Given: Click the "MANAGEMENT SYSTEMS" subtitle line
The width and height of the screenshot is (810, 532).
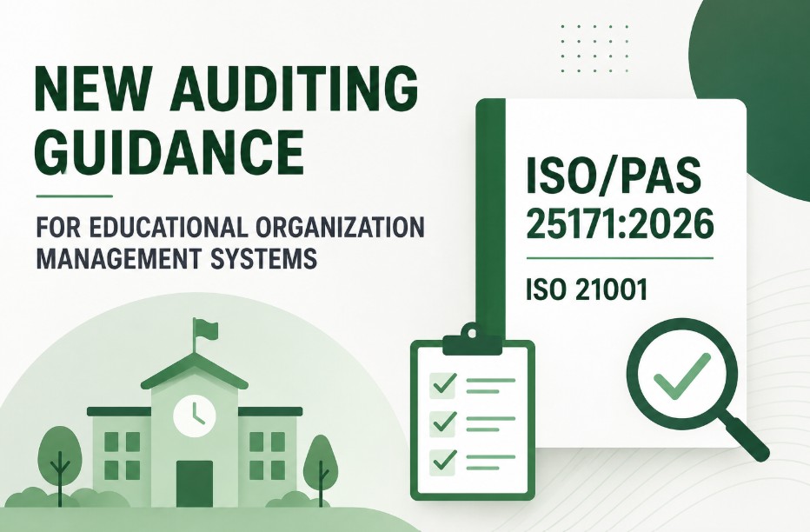Looking at the screenshot, I should pos(176,257).
